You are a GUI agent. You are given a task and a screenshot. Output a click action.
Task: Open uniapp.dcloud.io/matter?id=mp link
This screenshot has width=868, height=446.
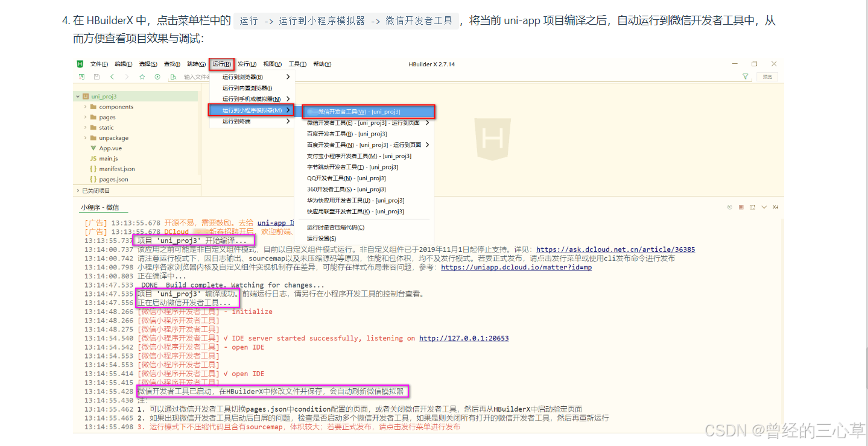click(x=516, y=267)
